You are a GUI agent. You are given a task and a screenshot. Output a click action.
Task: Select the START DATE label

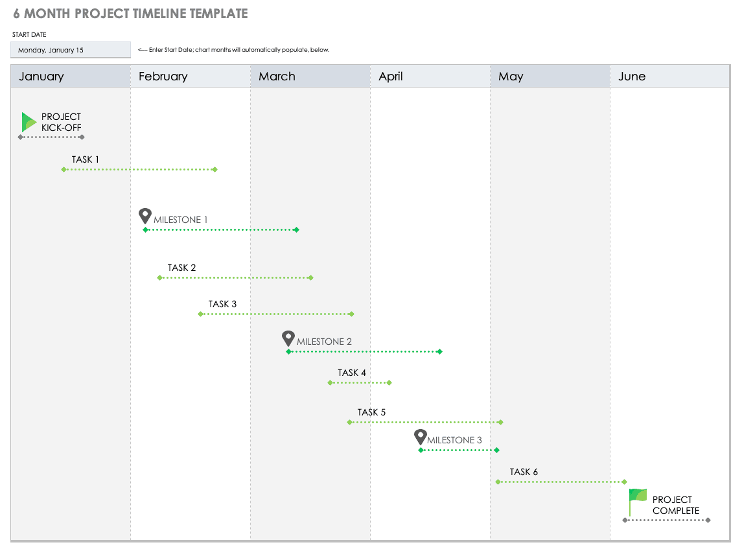(x=28, y=34)
